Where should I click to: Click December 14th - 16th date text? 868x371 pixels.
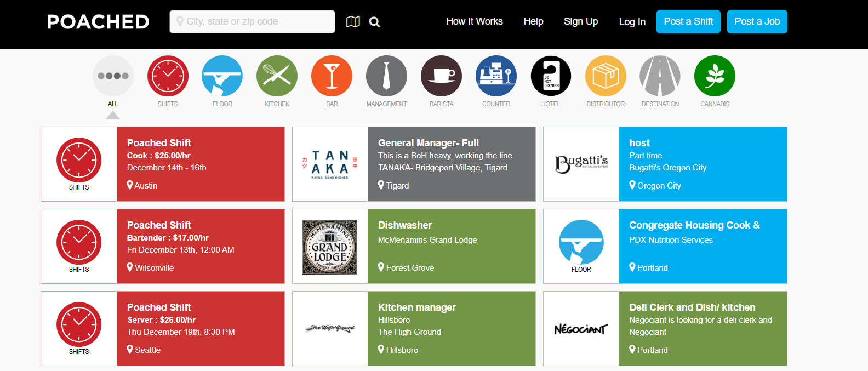[x=167, y=168]
